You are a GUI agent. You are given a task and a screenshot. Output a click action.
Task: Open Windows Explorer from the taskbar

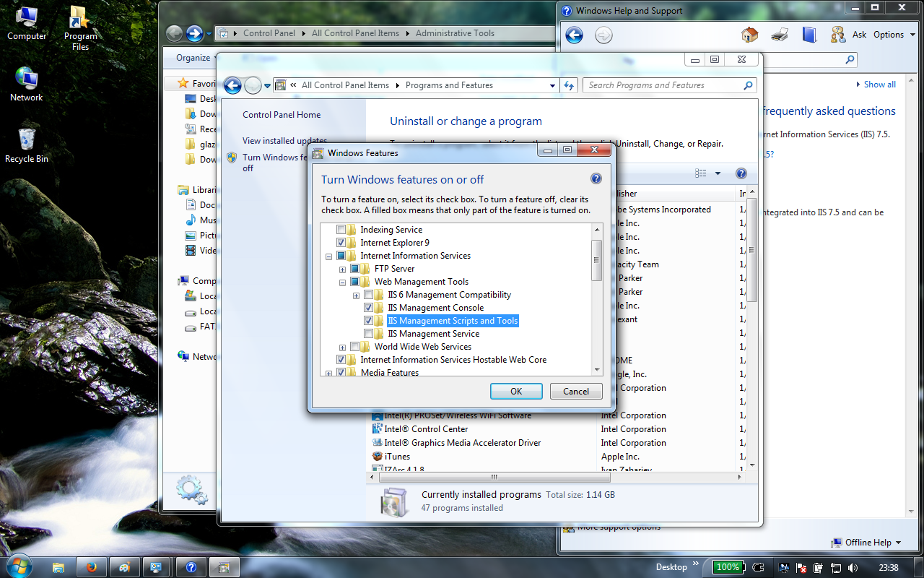pos(58,567)
